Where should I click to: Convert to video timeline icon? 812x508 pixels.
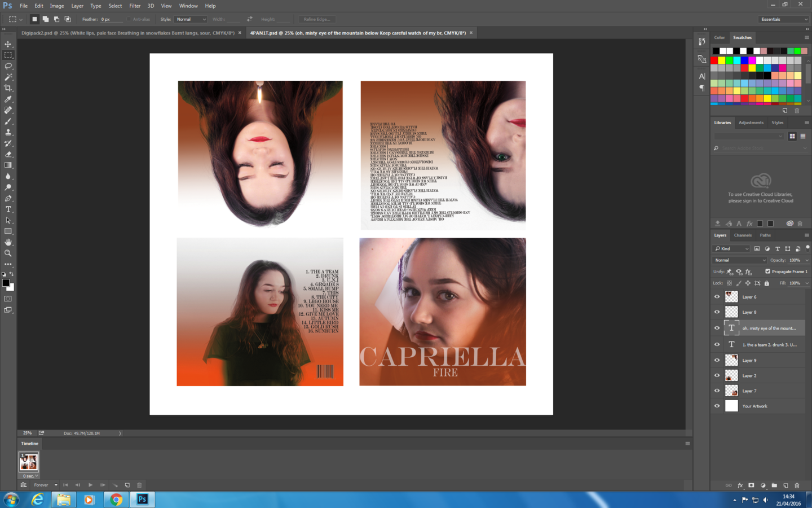pos(23,485)
